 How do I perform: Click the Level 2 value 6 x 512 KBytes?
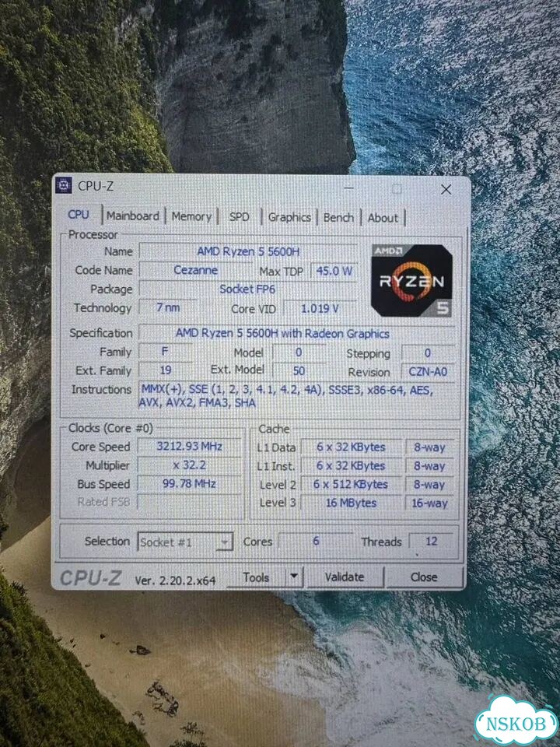click(x=351, y=485)
